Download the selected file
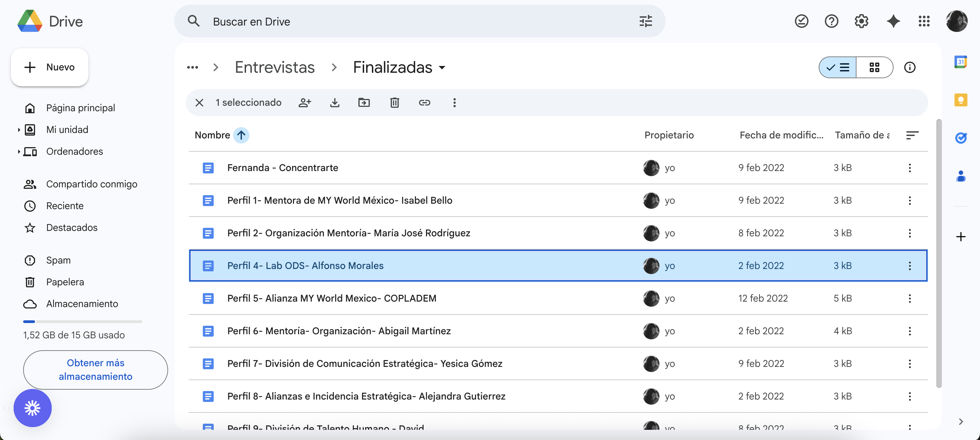Image resolution: width=980 pixels, height=440 pixels. (334, 103)
